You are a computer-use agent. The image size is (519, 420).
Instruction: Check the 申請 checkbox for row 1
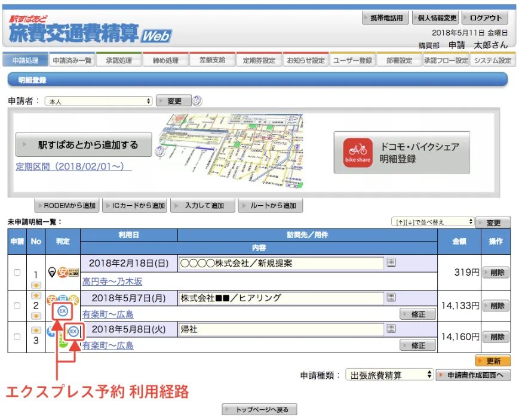tap(17, 272)
